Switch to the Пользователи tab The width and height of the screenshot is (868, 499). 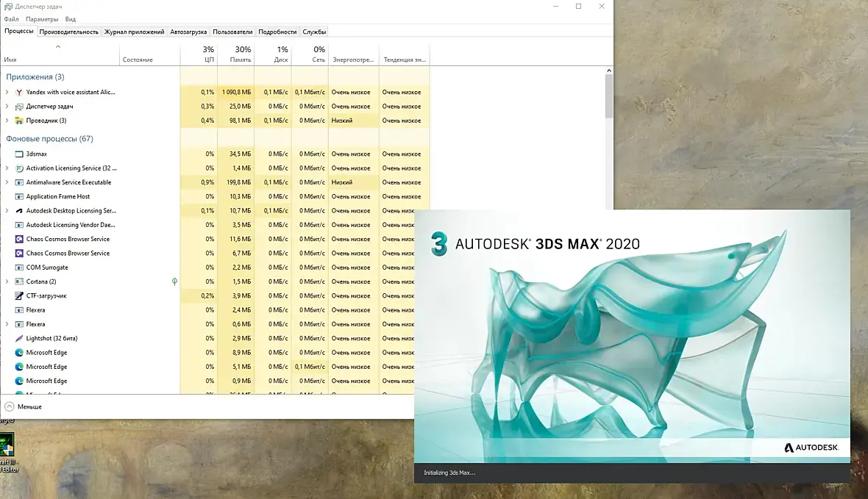pos(232,32)
